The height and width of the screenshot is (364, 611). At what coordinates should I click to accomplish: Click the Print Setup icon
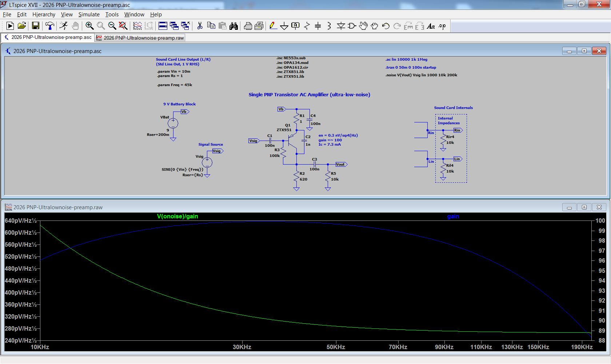point(259,26)
